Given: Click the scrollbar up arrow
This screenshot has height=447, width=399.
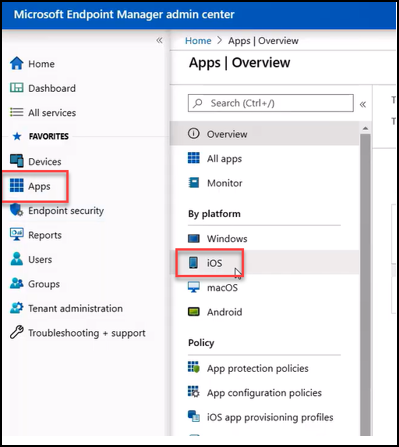Looking at the screenshot, I should click(365, 128).
